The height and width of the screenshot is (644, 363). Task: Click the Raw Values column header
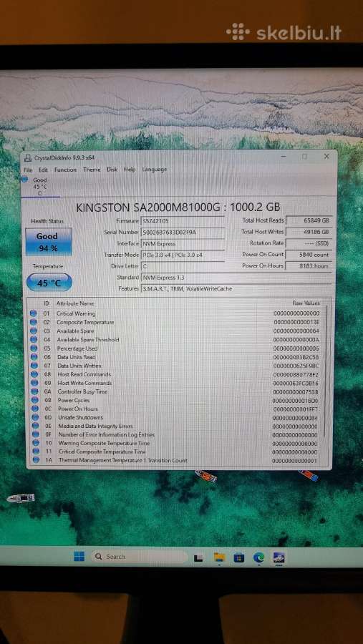tap(306, 303)
